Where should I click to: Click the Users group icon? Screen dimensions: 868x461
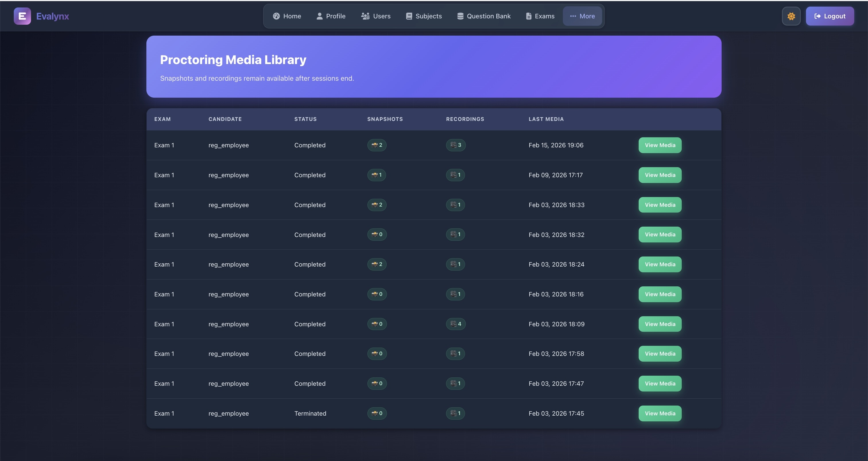(x=365, y=16)
